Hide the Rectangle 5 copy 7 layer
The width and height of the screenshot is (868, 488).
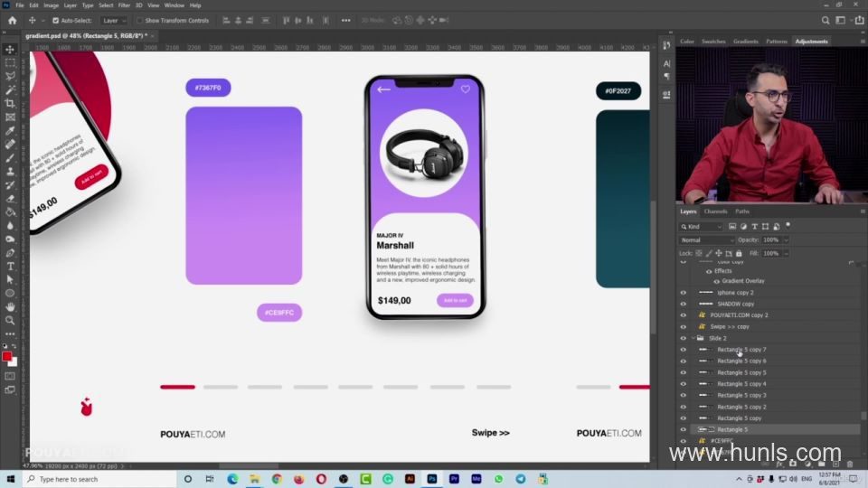684,350
